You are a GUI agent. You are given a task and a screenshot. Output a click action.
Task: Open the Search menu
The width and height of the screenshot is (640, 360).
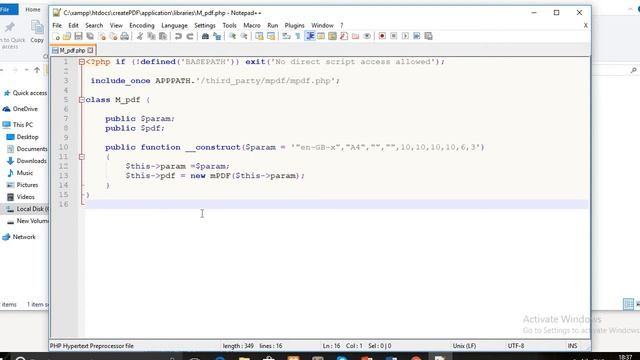pos(94,25)
